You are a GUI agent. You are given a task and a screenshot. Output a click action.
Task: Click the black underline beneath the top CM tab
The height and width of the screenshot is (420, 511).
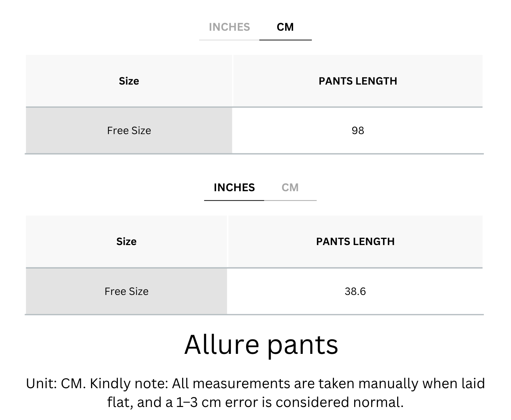[285, 40]
